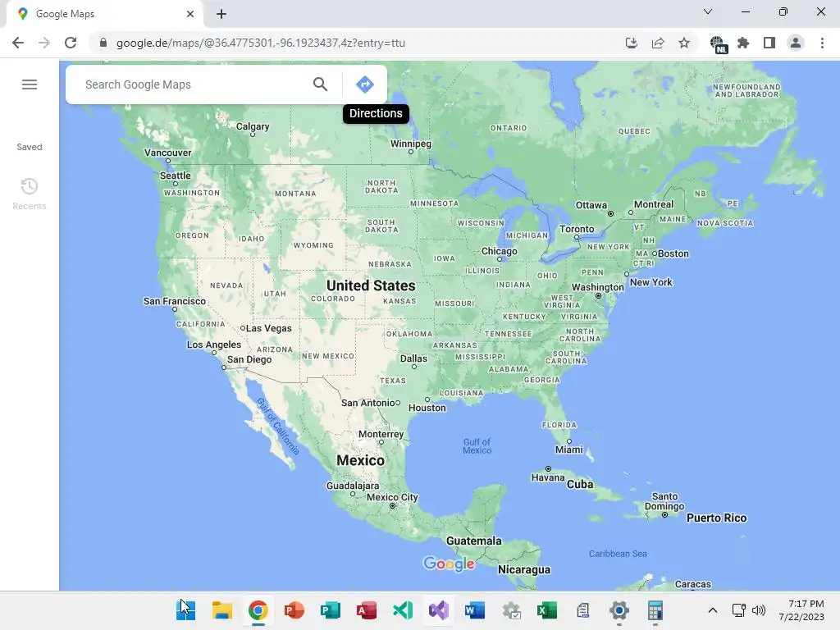Open File Explorer from taskbar

221,610
